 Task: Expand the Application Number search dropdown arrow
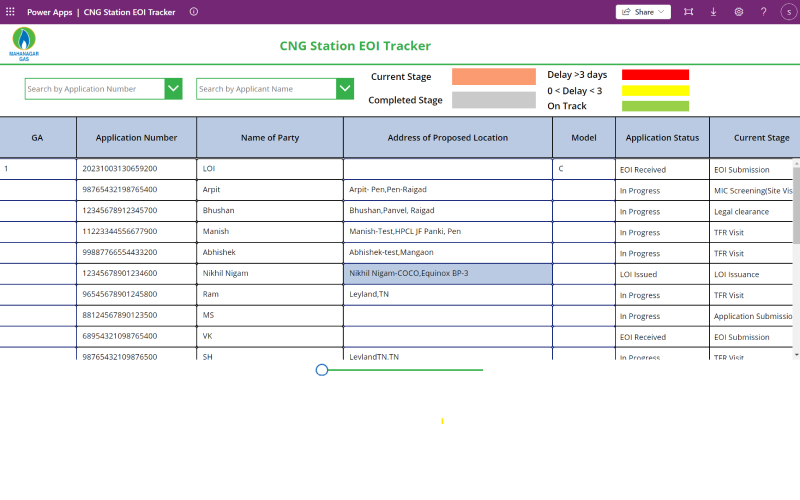click(173, 89)
